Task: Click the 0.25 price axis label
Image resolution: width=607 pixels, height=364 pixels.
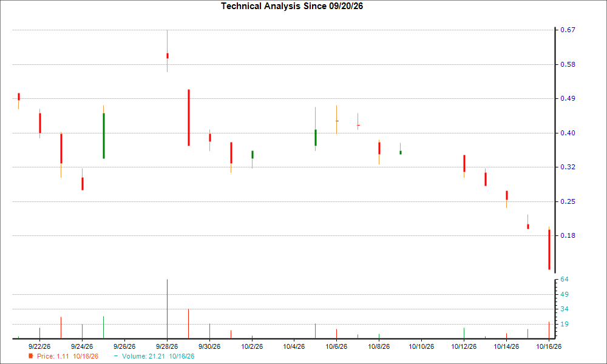Action: click(568, 201)
